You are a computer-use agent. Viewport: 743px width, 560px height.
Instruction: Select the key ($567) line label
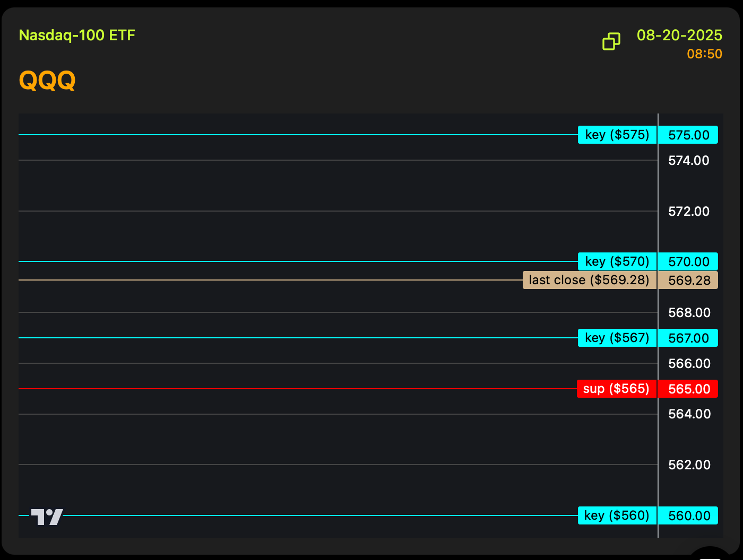(x=617, y=338)
